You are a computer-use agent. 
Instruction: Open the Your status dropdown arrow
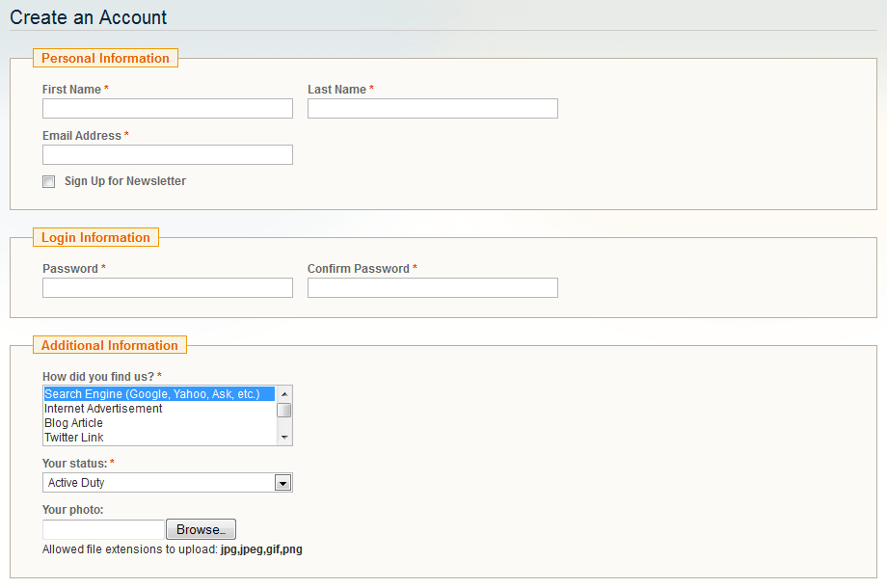click(282, 483)
